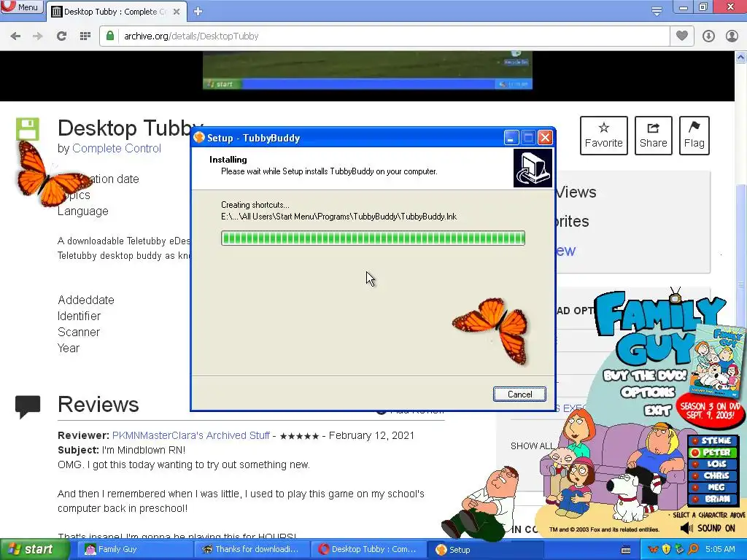Open the browser downloads icon
The image size is (747, 560).
(x=708, y=36)
